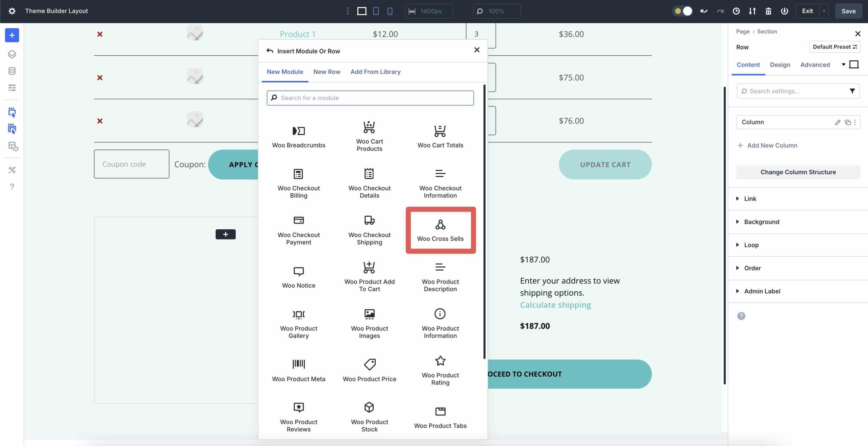This screenshot has height=446, width=868.
Task: Click the Change Column Structure button
Action: [x=798, y=172]
